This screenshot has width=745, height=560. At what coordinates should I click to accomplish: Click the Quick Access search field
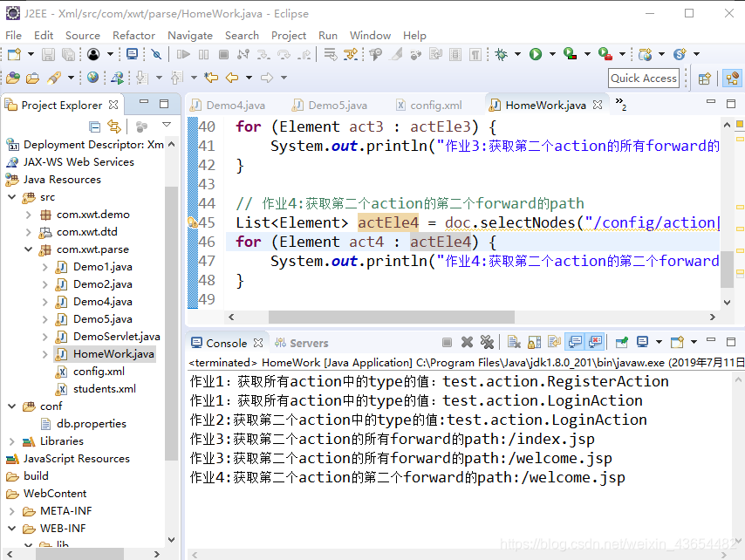click(x=643, y=79)
